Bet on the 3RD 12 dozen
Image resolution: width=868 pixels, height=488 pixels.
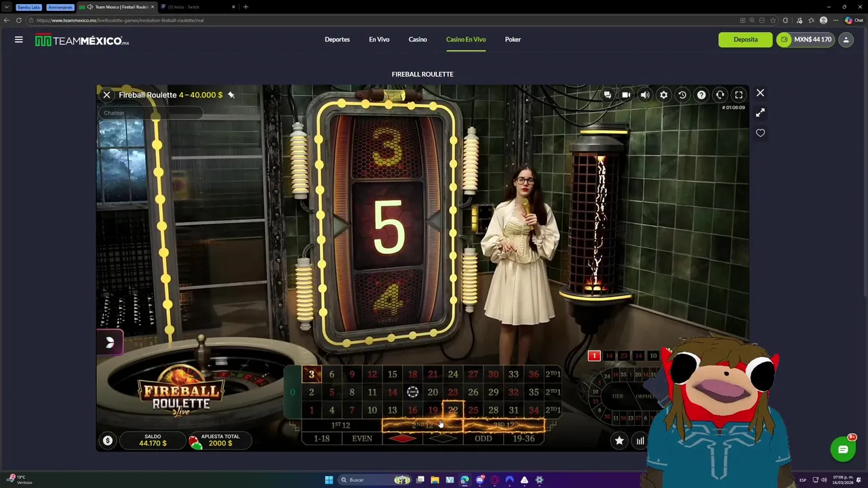click(503, 425)
